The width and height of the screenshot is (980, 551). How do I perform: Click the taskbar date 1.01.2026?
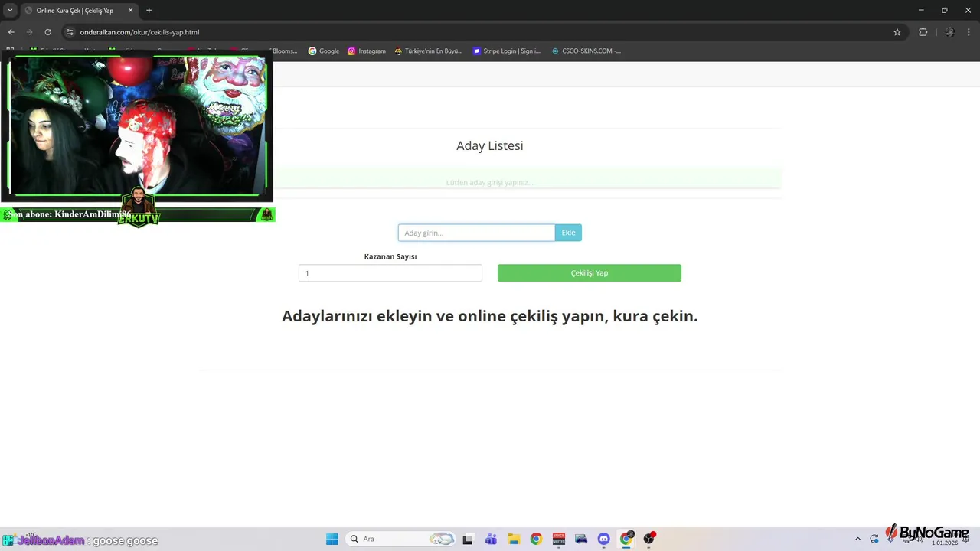click(x=944, y=543)
